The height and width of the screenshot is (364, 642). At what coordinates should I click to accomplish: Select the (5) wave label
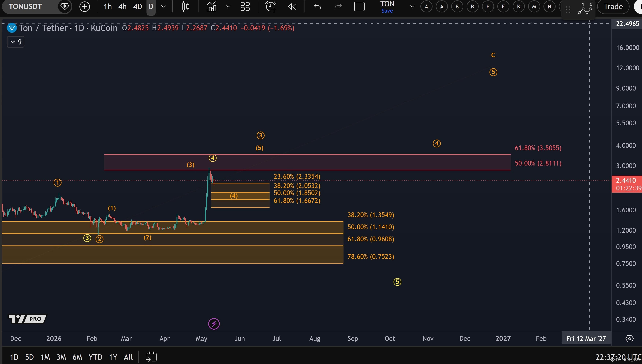pyautogui.click(x=259, y=148)
